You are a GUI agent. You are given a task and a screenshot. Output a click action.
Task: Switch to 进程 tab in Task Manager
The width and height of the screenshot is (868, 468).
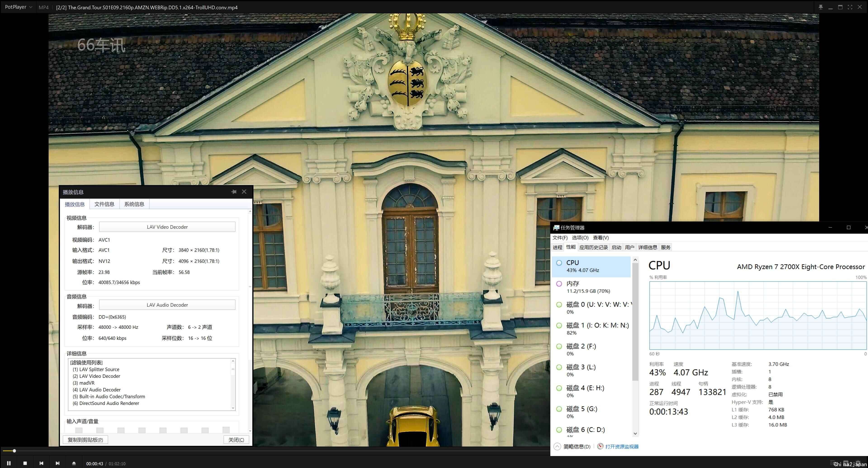point(557,247)
